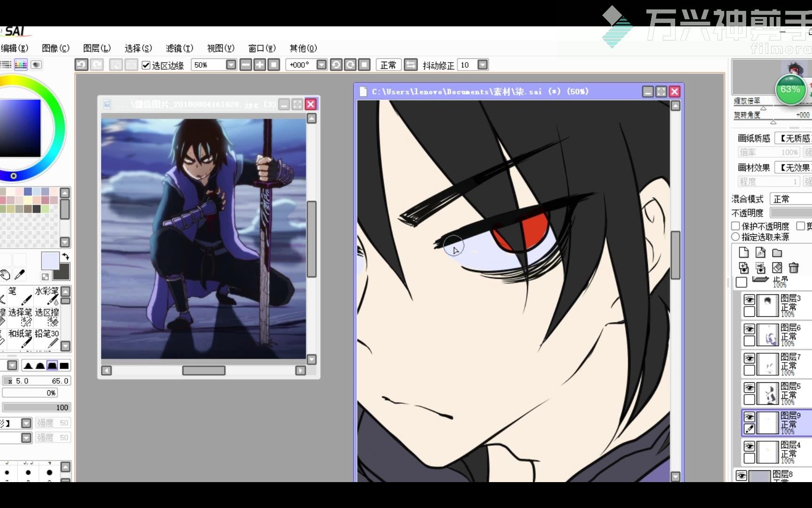Open the 画材效果 effect dropdown

[x=794, y=168]
